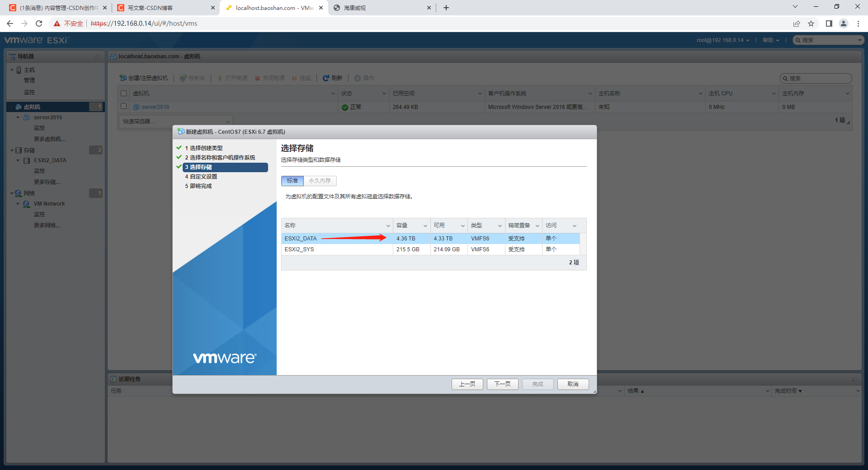Click step 4 自定义设置 progress item
Viewport: 868px width, 470px height.
tap(202, 176)
